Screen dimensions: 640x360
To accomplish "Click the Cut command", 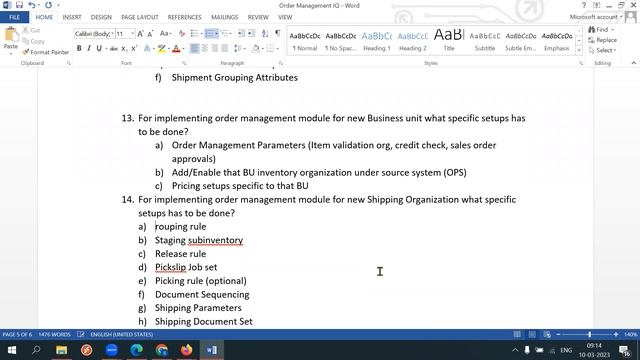I will [x=31, y=30].
